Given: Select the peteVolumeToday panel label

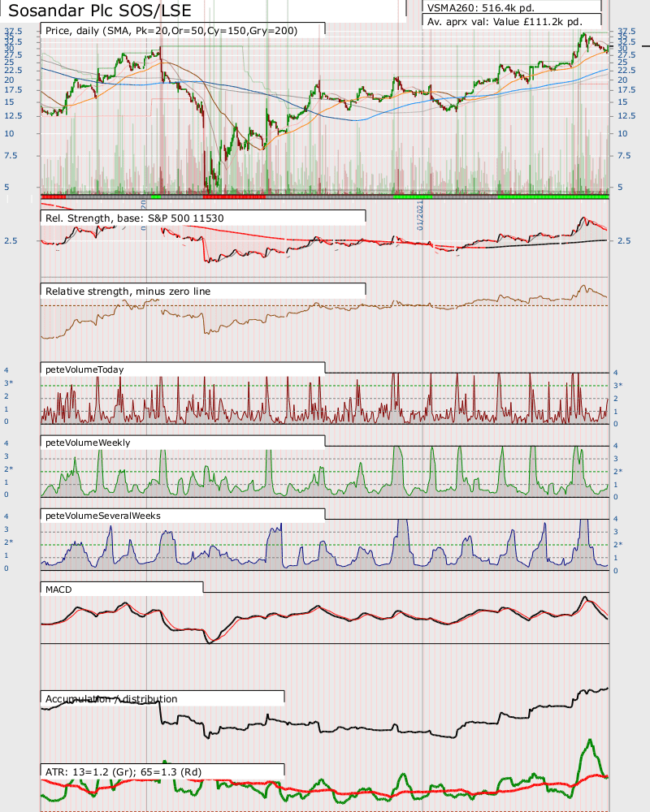Looking at the screenshot, I should click(84, 369).
